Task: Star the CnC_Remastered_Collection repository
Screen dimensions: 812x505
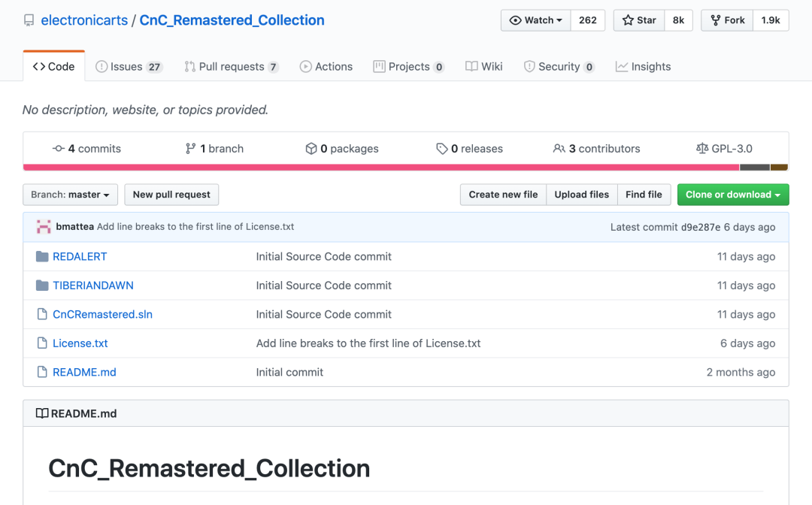Action: click(639, 20)
